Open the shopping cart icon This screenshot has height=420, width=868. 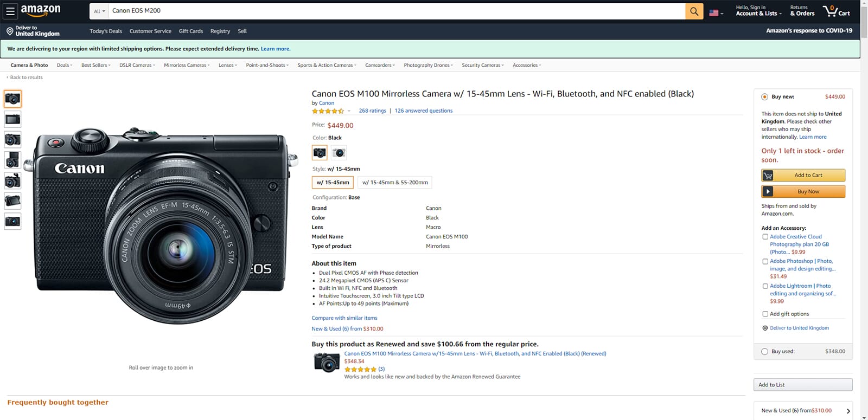click(836, 11)
